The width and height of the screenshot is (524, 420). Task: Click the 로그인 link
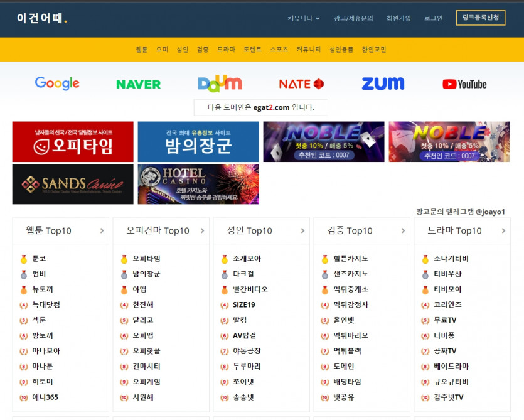click(433, 18)
